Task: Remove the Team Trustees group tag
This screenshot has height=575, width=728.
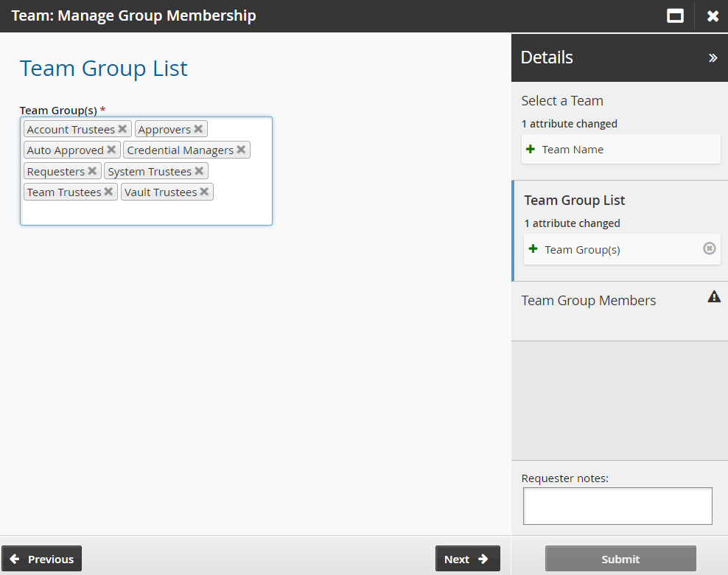Action: point(108,192)
